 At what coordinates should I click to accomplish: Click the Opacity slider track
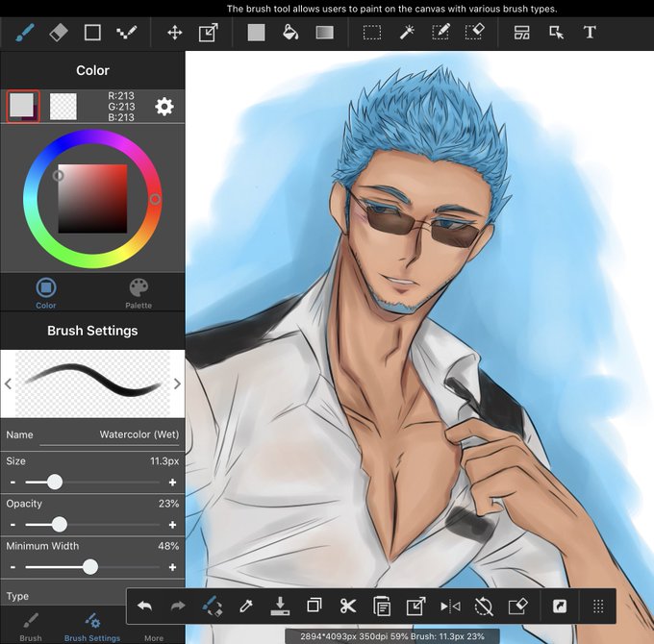(x=92, y=525)
